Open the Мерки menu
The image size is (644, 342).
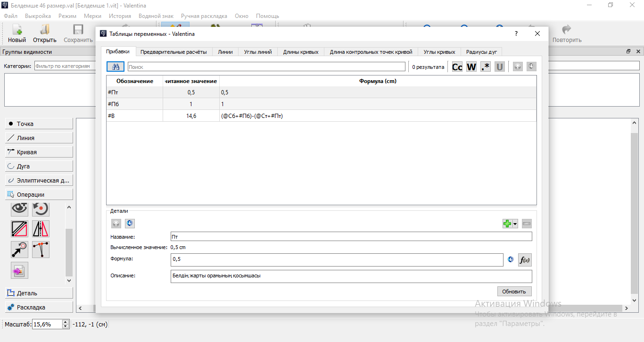pos(92,16)
